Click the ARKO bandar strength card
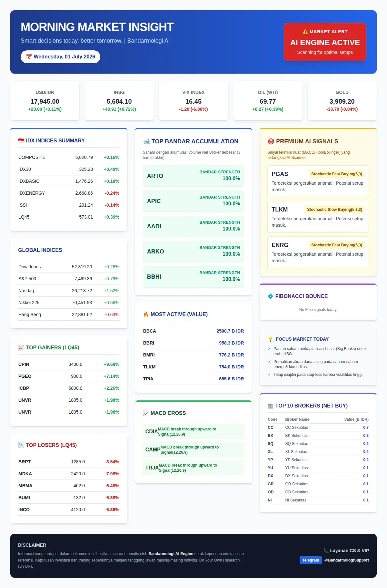 pyautogui.click(x=193, y=252)
